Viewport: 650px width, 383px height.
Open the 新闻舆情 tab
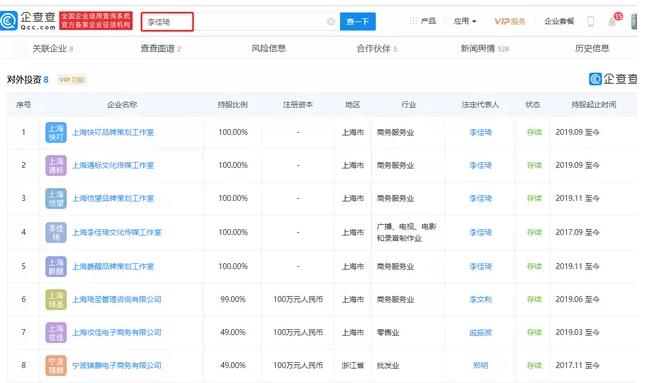pos(485,48)
